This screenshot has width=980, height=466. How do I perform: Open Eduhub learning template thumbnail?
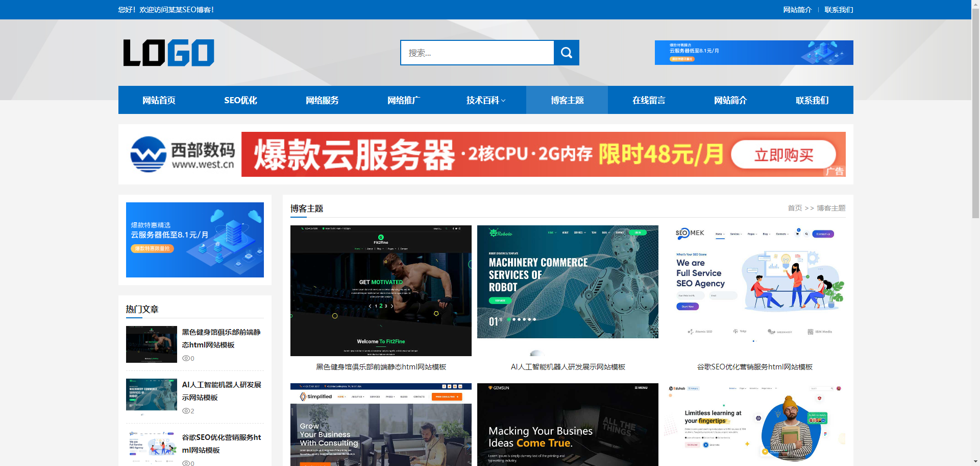click(755, 425)
